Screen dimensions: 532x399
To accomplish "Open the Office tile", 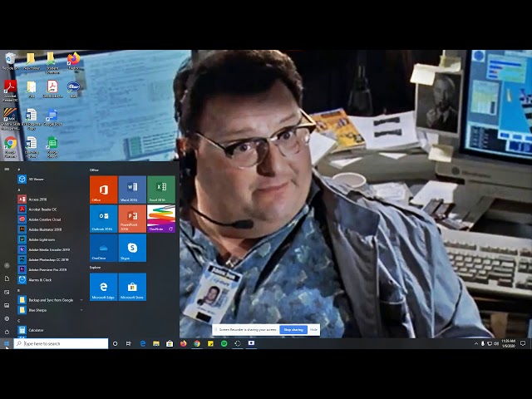I will pyautogui.click(x=103, y=190).
